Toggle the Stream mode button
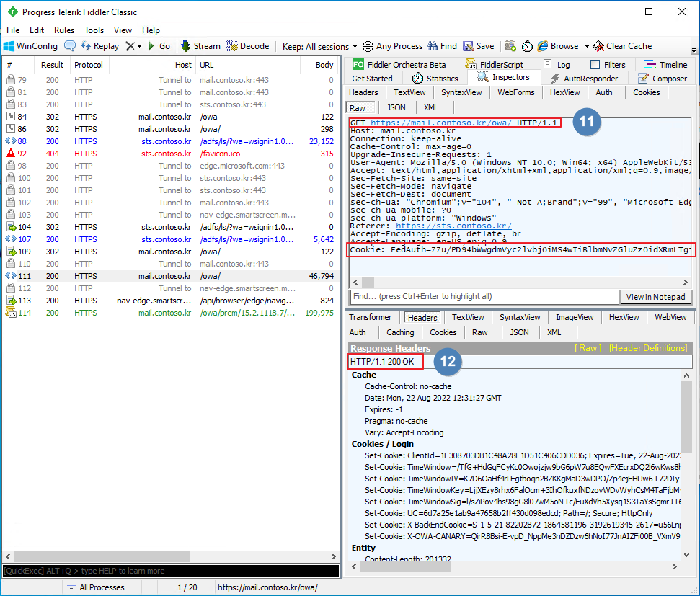This screenshot has width=700, height=596. click(200, 46)
